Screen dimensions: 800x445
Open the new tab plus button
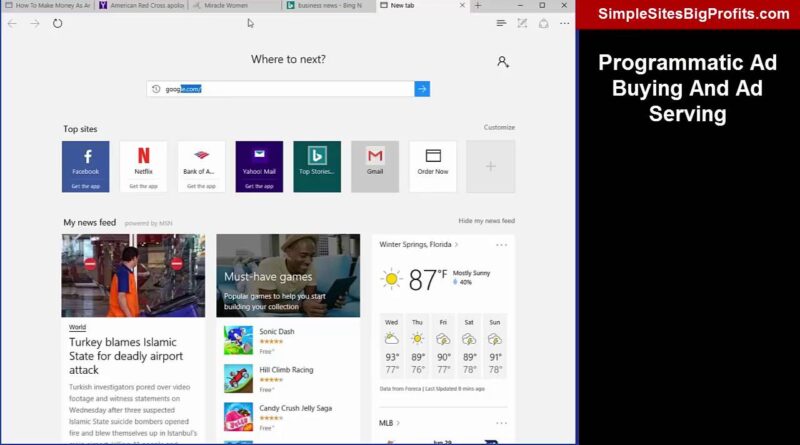[x=477, y=6]
